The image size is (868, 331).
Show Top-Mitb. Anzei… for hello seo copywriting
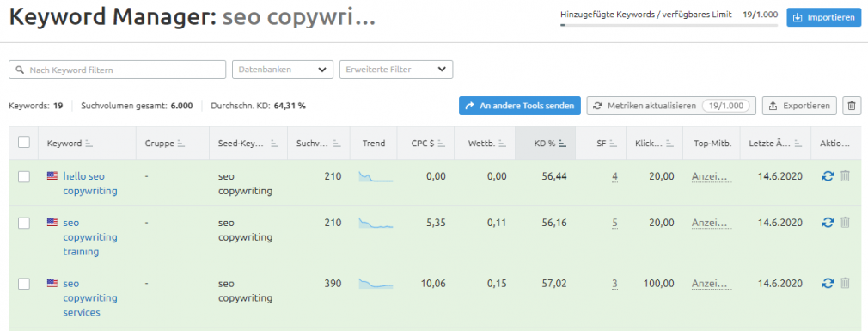[x=712, y=176]
